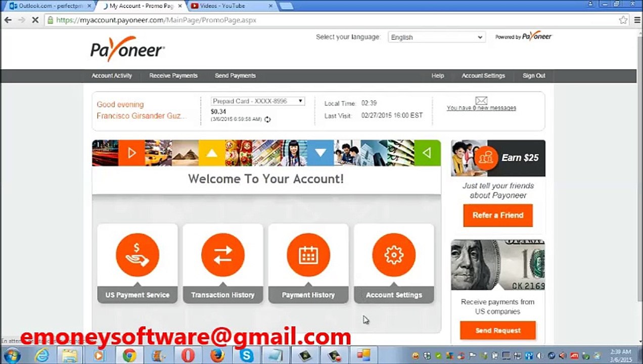The width and height of the screenshot is (643, 364).
Task: Click the $0.34 balance text
Action: tap(218, 112)
